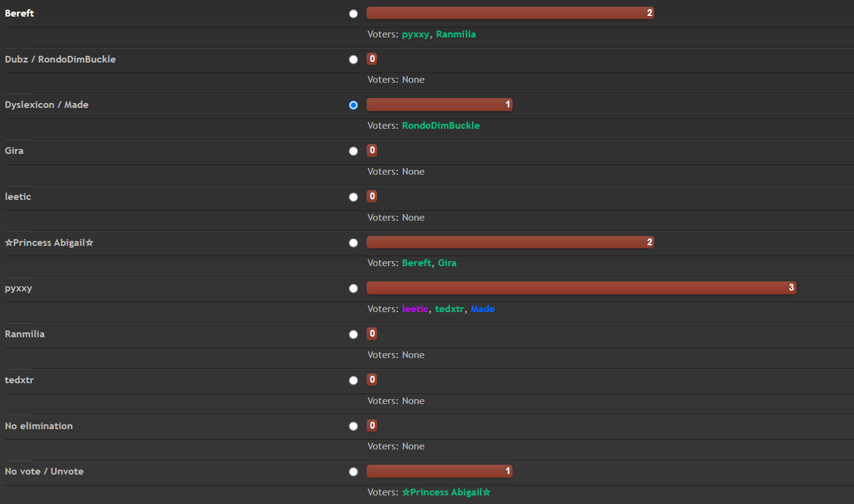Choose the Gira radio button
854x504 pixels.
click(x=353, y=151)
